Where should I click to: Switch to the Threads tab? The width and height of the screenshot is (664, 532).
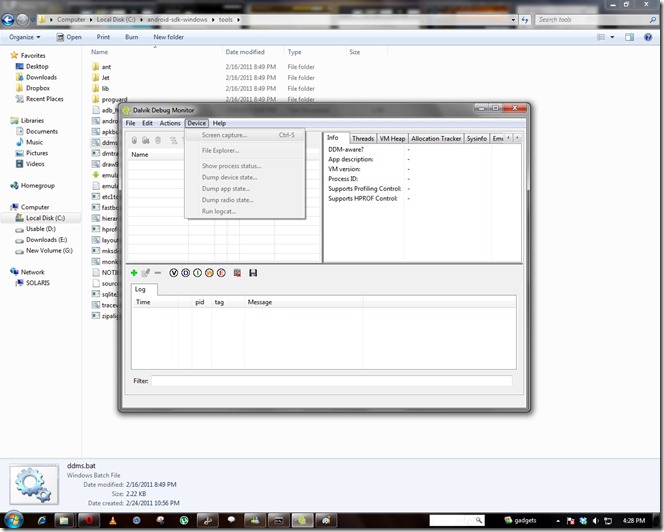pos(363,139)
